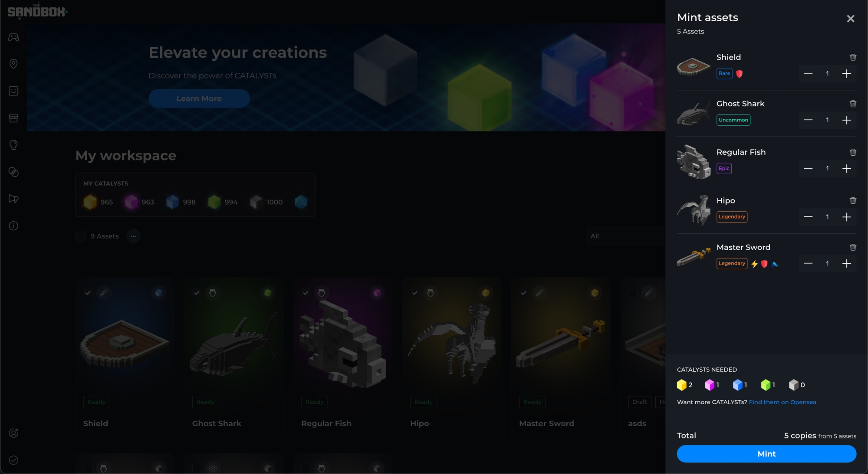Open the game controller sidebar icon
The height and width of the screenshot is (474, 868).
13,37
